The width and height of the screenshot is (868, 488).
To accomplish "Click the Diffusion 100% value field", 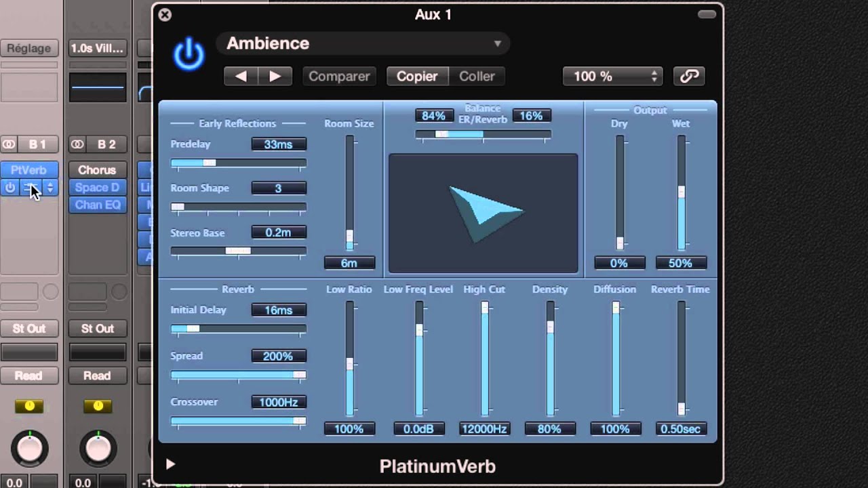I will click(x=615, y=429).
